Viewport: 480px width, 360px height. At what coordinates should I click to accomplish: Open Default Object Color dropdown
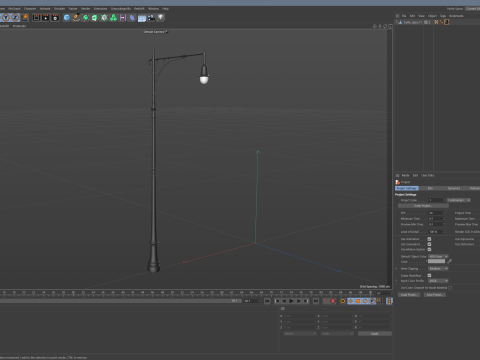coord(438,257)
